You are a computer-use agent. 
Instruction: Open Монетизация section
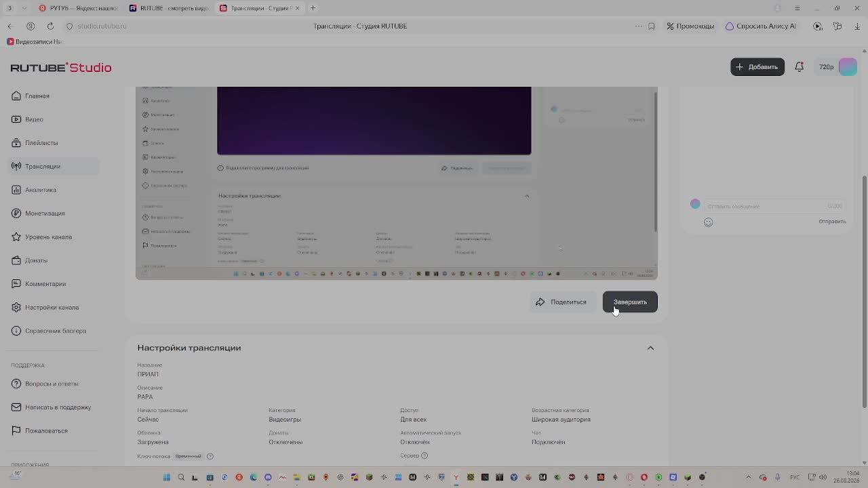pos(53,213)
